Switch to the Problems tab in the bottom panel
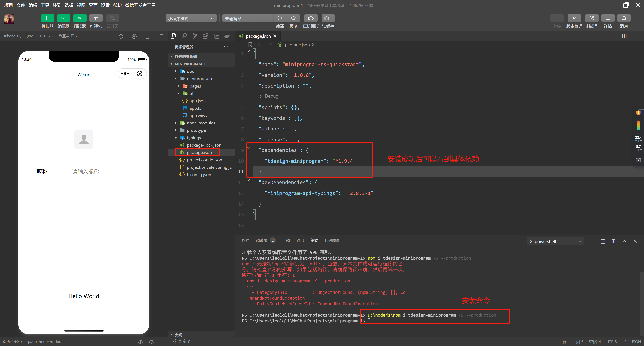Image resolution: width=644 pixels, height=346 pixels. tap(286, 240)
